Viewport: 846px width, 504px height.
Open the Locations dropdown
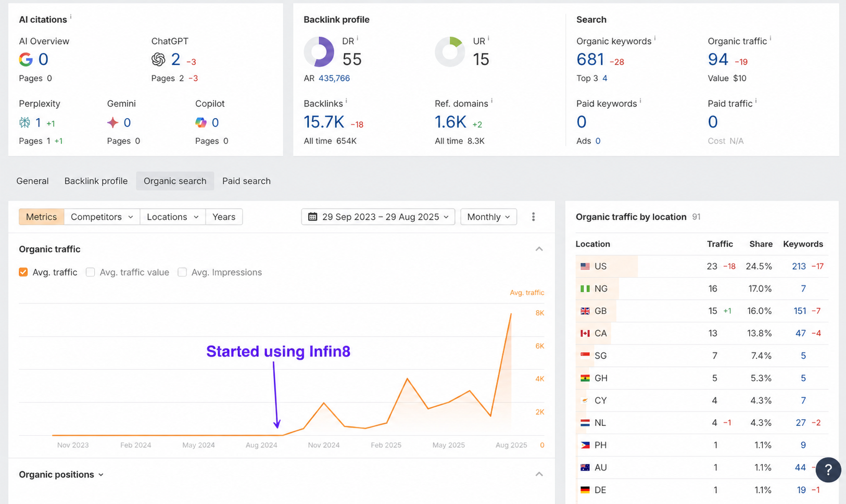[173, 217]
